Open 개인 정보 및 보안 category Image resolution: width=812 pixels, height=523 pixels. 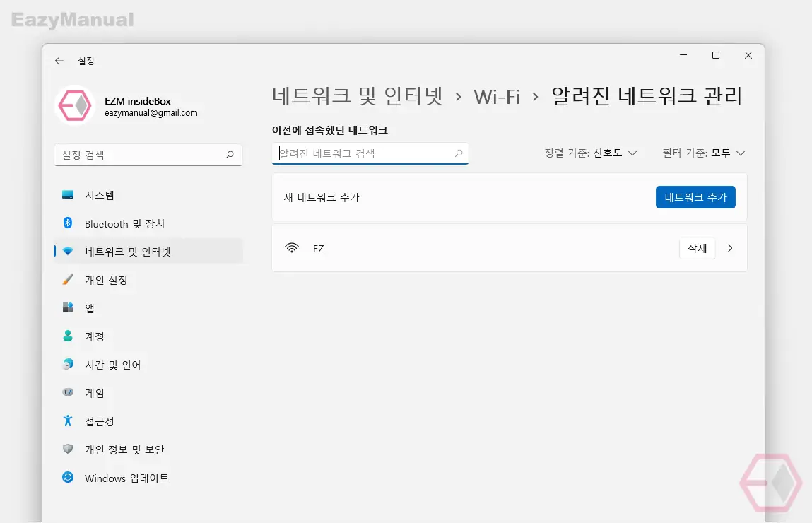point(148,449)
